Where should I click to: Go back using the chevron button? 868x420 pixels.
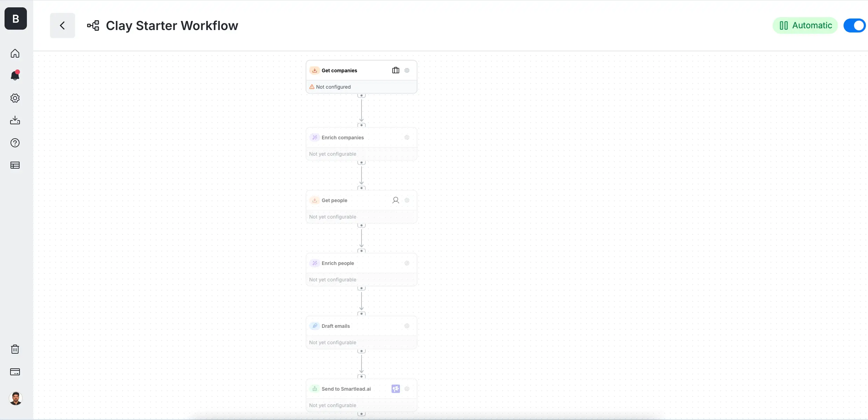pyautogui.click(x=63, y=25)
